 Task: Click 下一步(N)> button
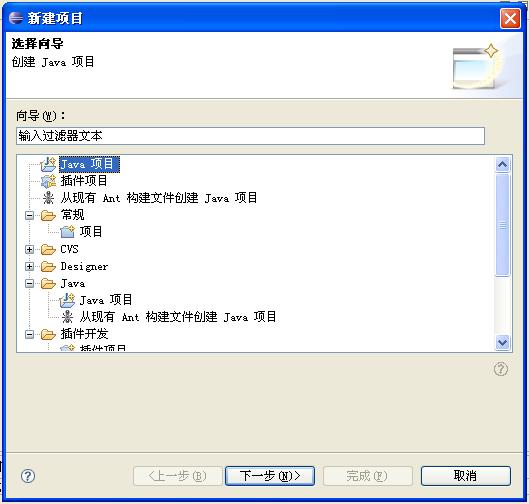coord(270,476)
